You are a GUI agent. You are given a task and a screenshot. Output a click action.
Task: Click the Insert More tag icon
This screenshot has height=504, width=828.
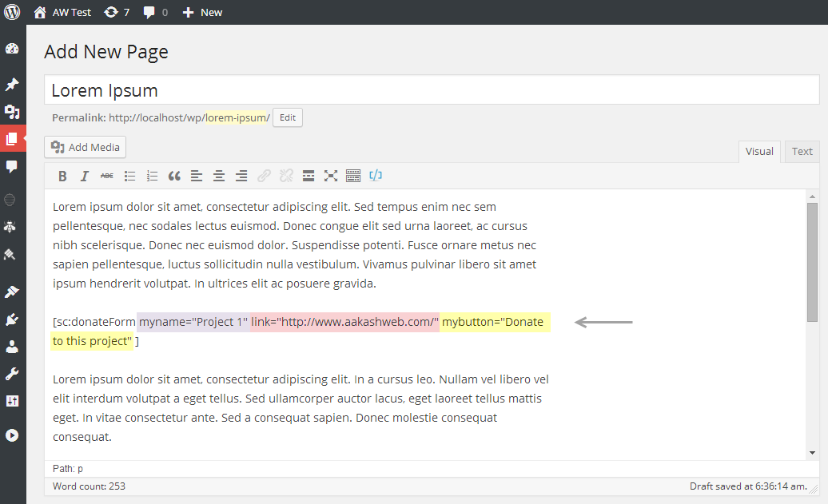coord(309,177)
